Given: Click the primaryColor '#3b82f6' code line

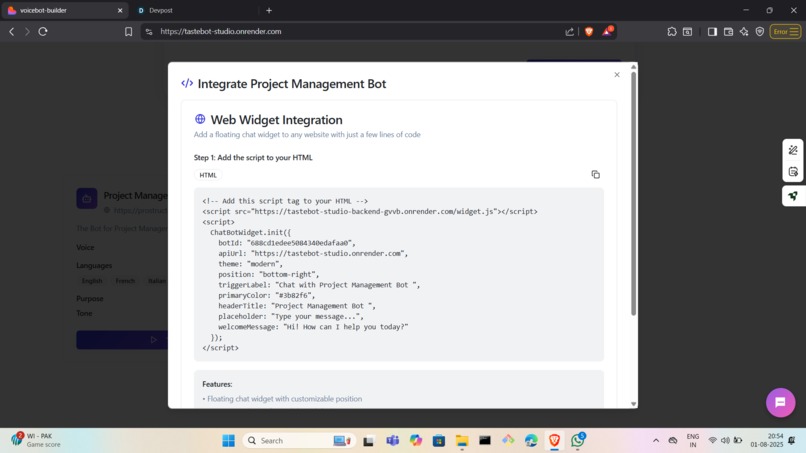Looking at the screenshot, I should pos(266,296).
